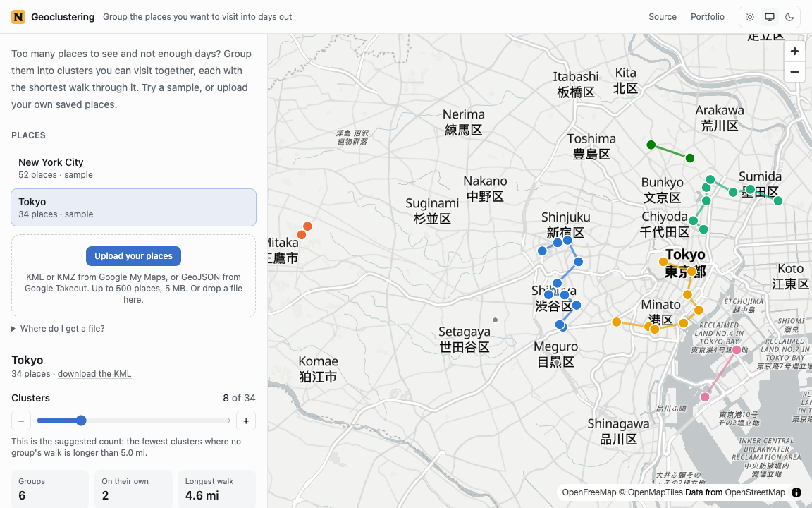Select the Tokyo sample
Image resolution: width=812 pixels, height=508 pixels.
tap(134, 207)
